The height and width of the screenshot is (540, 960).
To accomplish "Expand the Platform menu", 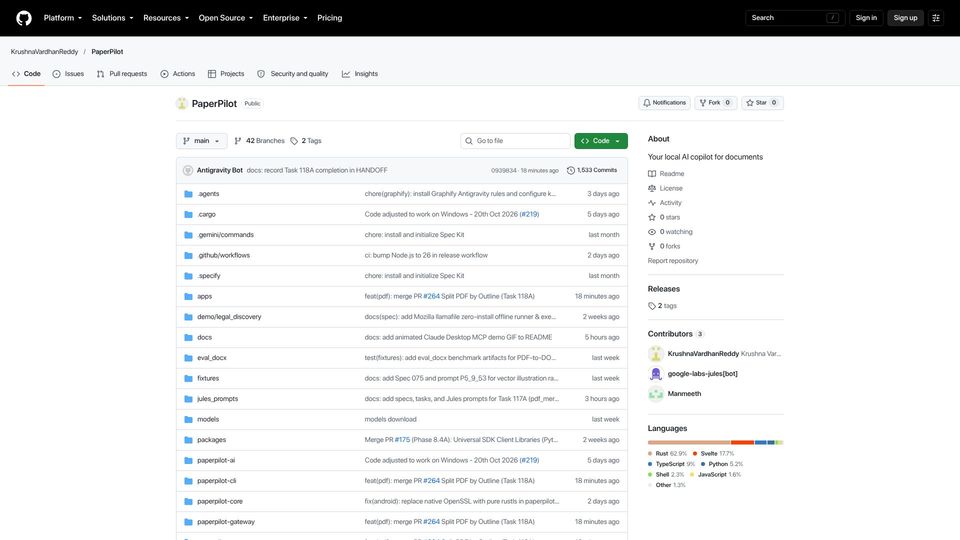I will click(x=62, y=18).
